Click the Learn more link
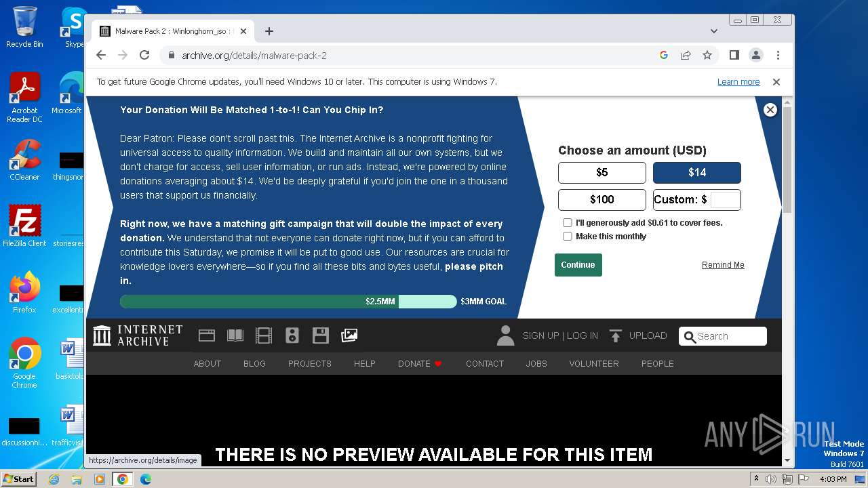Image resolution: width=868 pixels, height=488 pixels. coord(738,82)
